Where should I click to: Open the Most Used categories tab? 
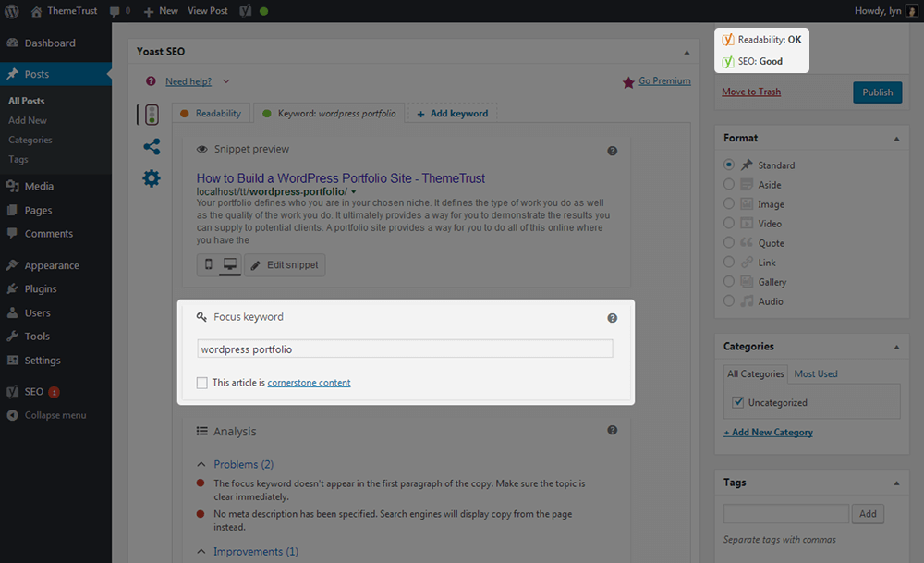pyautogui.click(x=816, y=373)
